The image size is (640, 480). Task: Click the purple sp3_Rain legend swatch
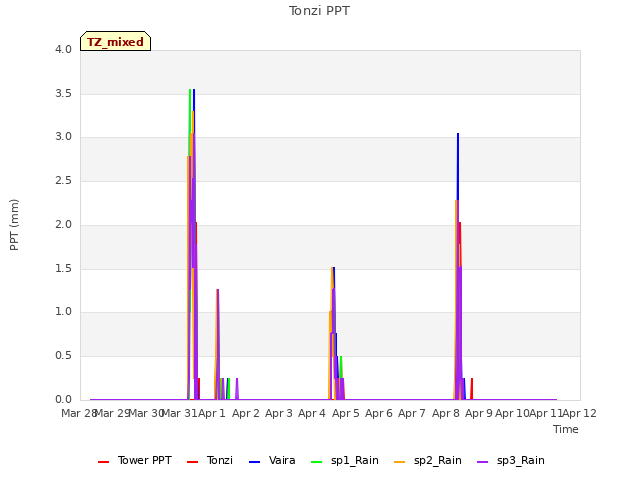coord(482,462)
